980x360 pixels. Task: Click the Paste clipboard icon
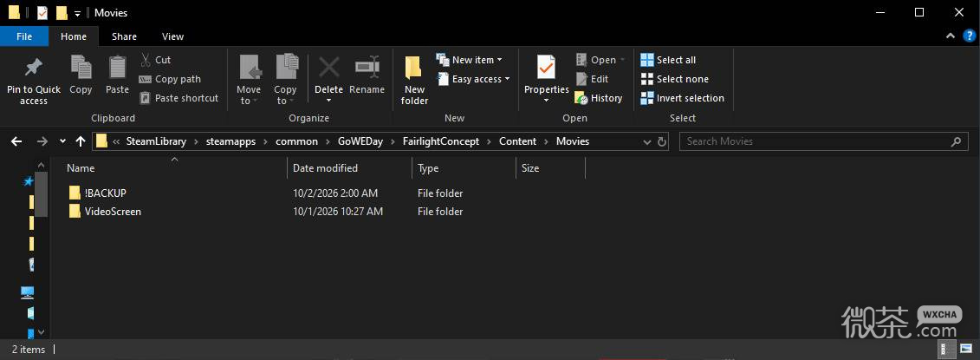(x=117, y=67)
